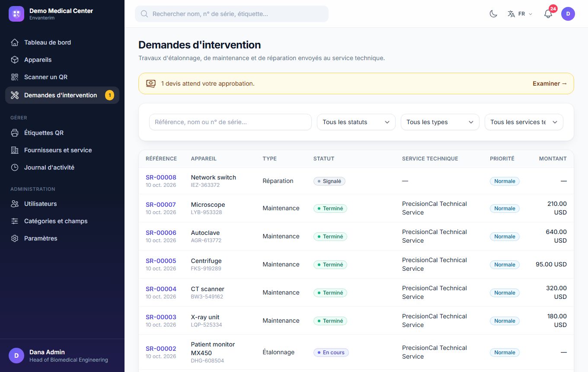Click the Signalé status badge
Viewport: 588px width, 372px height.
point(329,181)
